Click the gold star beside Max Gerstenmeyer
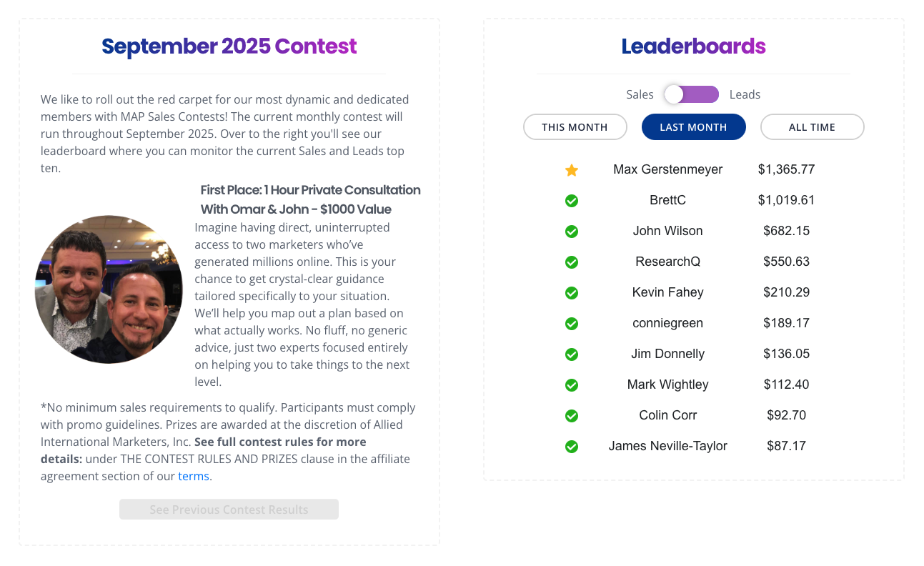The height and width of the screenshot is (566, 924). point(572,170)
